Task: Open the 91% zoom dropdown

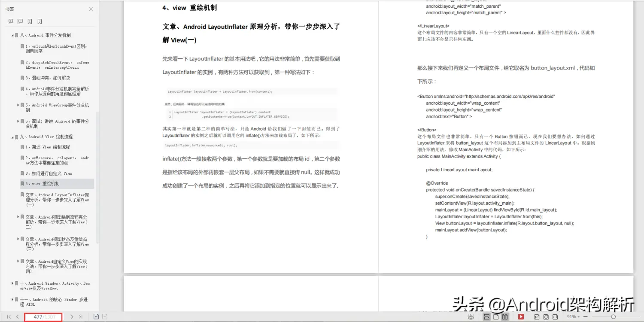Action: click(574, 317)
